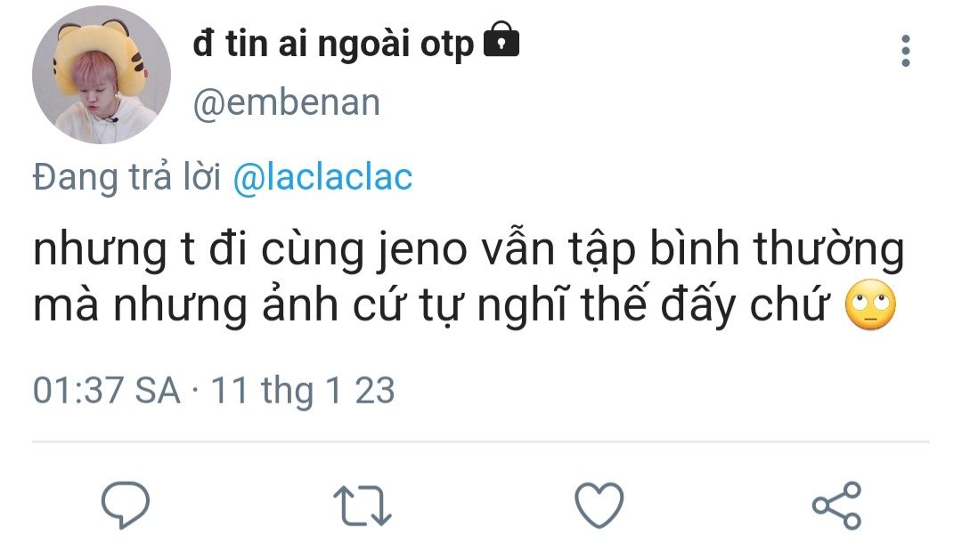Click the lock icon beside display name
Viewport: 962px width, 560px height.
click(501, 42)
